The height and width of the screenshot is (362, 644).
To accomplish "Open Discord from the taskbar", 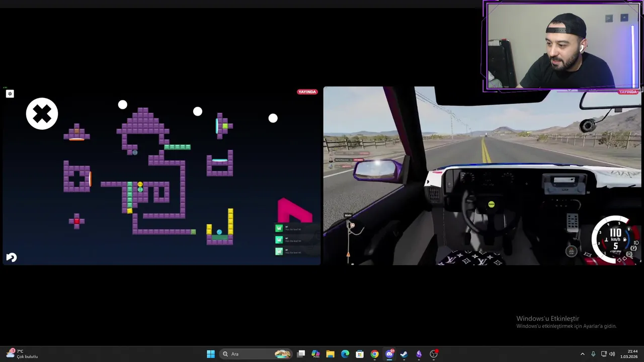I will tap(389, 354).
